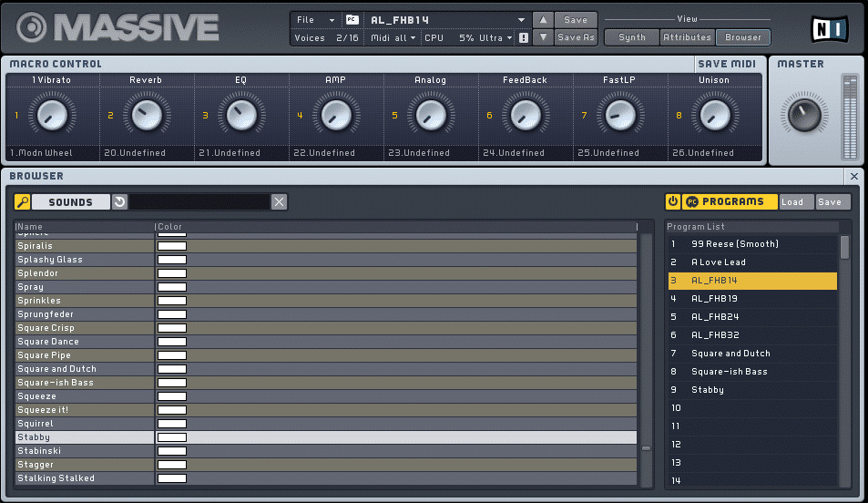The width and height of the screenshot is (868, 503).
Task: Select program 9 Stabby
Action: pos(752,390)
